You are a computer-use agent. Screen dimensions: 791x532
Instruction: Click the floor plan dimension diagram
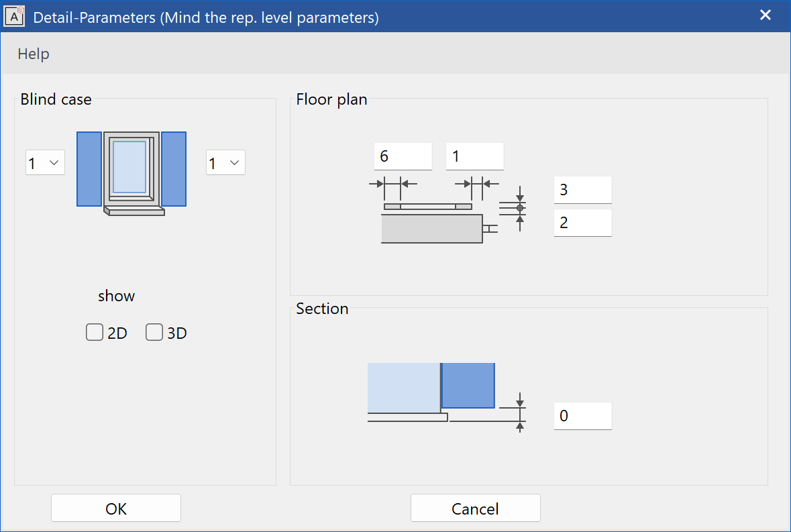[448, 210]
